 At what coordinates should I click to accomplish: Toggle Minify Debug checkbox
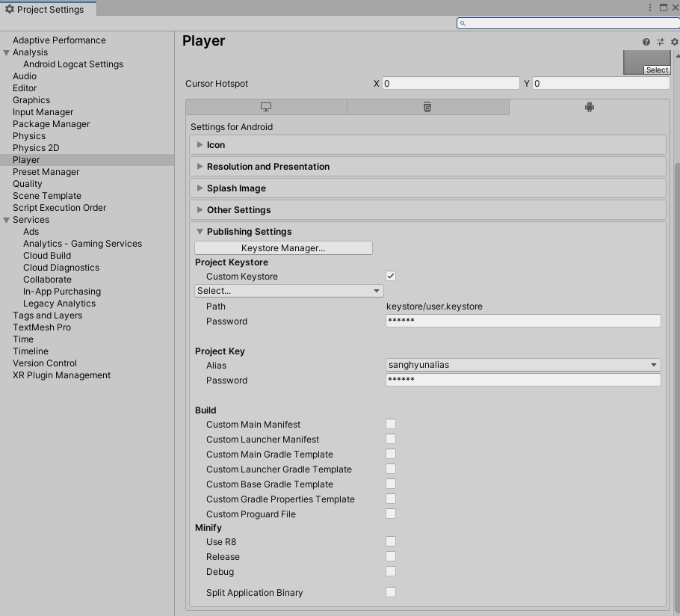click(x=391, y=571)
